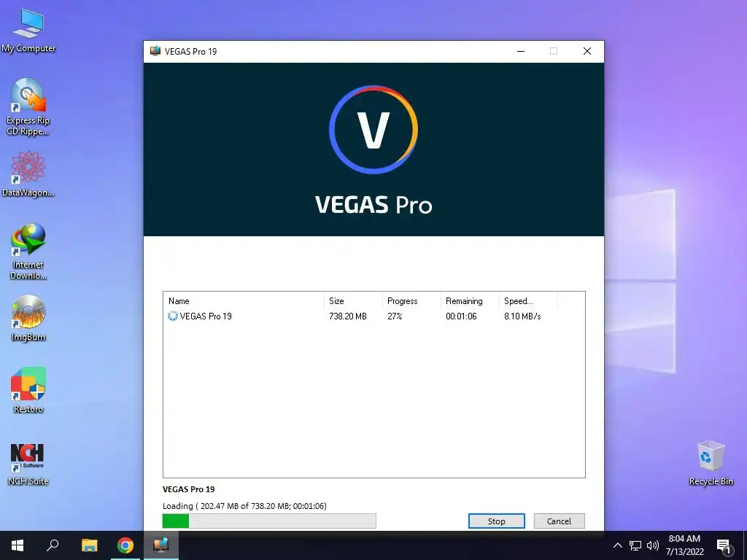Sort by the Remaining column header
The width and height of the screenshot is (747, 560).
click(470, 301)
